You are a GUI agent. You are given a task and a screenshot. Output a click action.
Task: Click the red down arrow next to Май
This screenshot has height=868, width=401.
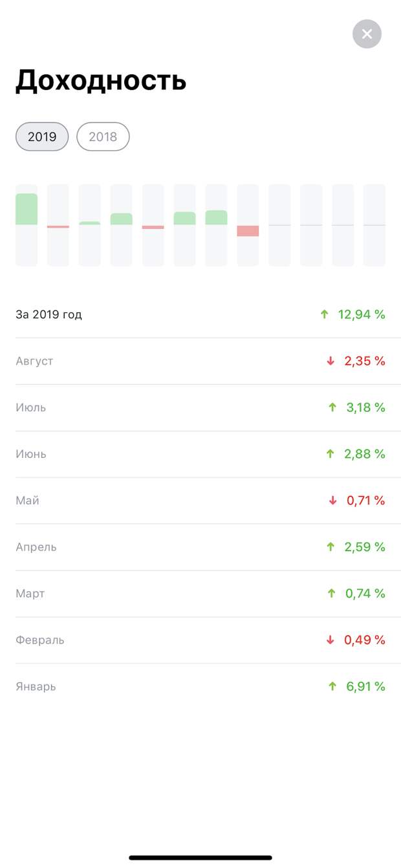333,501
